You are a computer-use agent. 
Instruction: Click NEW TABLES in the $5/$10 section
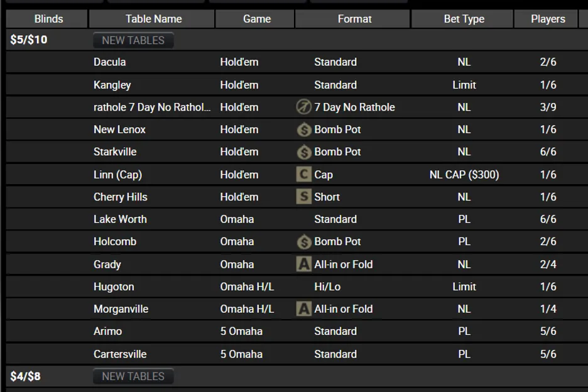132,40
